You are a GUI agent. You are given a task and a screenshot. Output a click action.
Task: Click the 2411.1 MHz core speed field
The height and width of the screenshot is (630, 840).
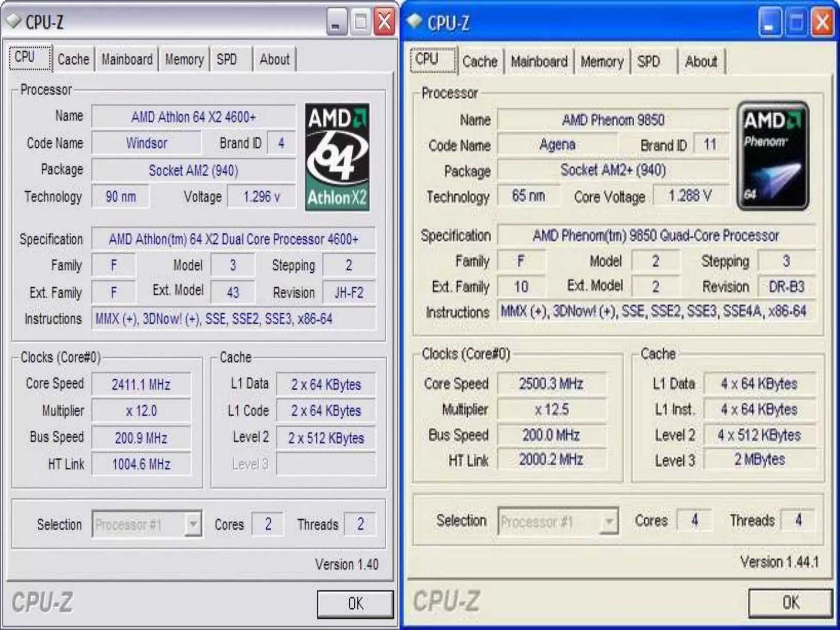pyautogui.click(x=141, y=385)
